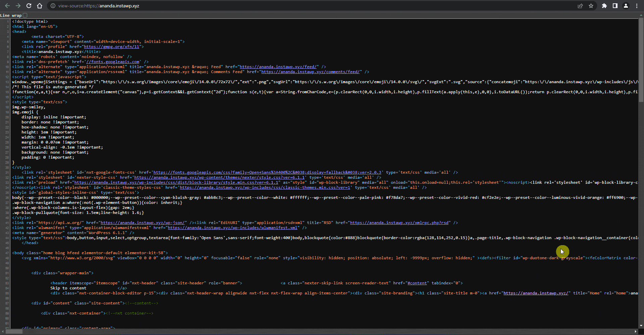Click the horizontal scrollbar right arrow
Viewport: 644px width, 335px height.
pyautogui.click(x=636, y=332)
